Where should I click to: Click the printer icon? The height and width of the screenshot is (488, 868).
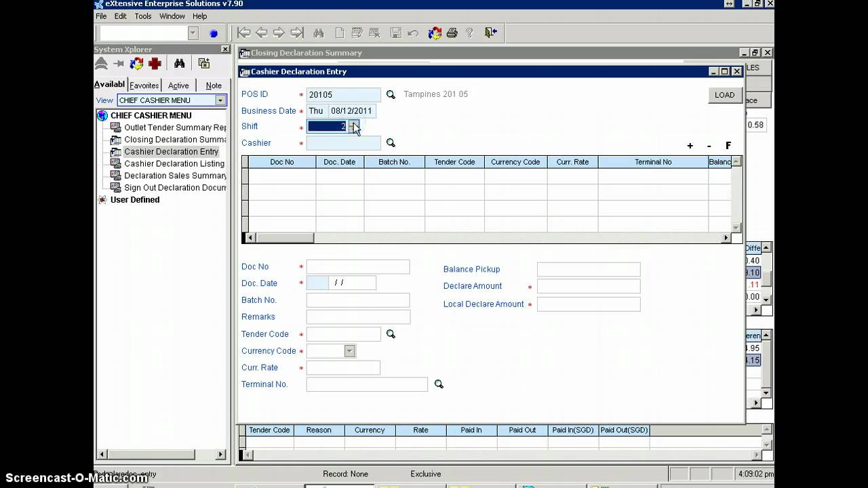452,33
